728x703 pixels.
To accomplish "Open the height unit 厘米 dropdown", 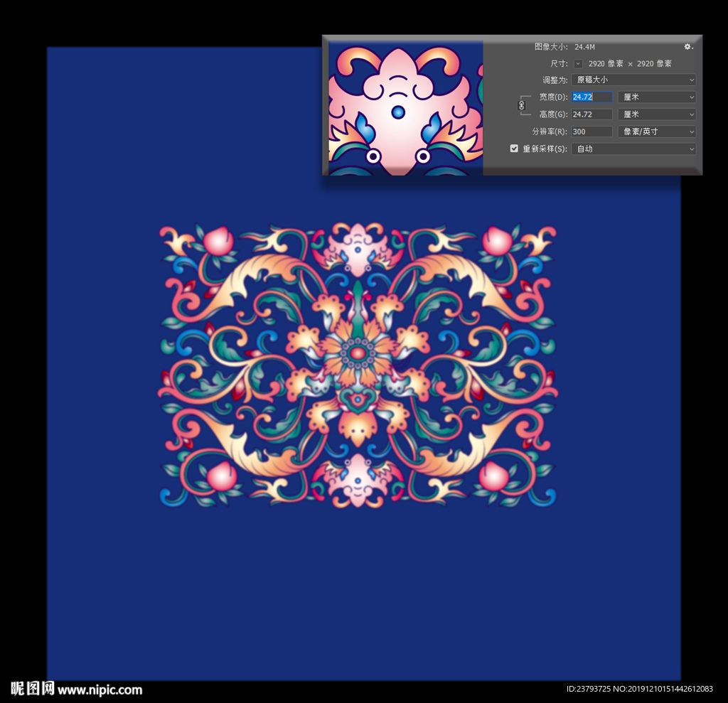I will pyautogui.click(x=656, y=114).
